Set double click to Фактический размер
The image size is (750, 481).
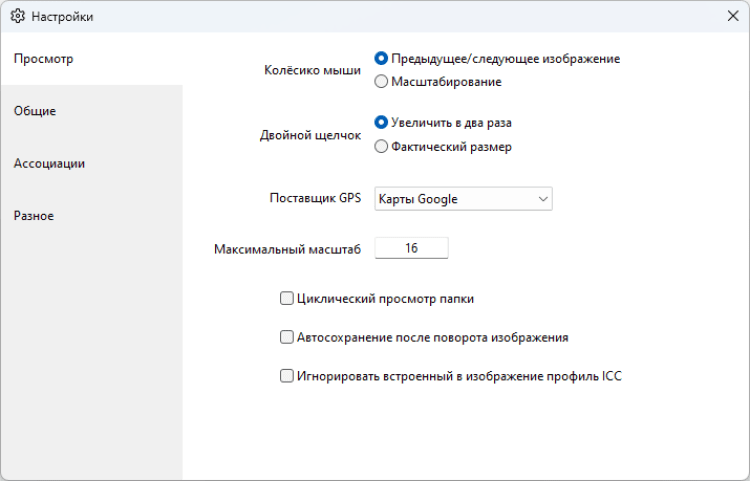click(x=381, y=147)
